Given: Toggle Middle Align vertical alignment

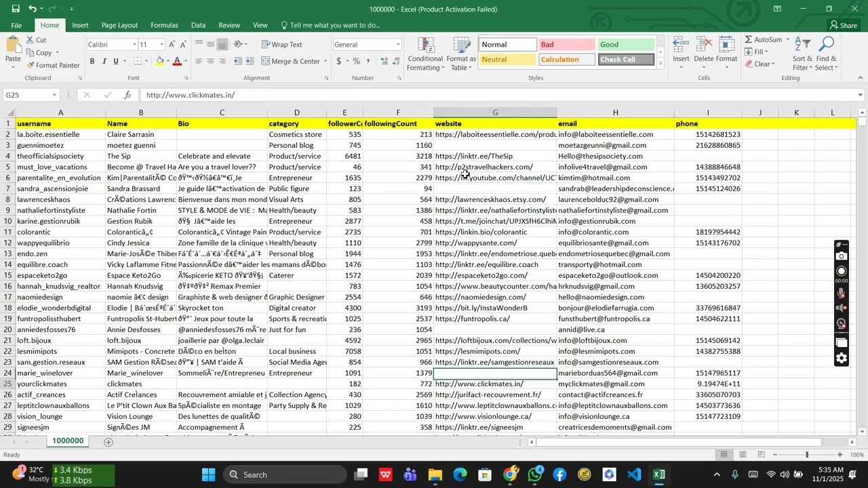Looking at the screenshot, I should pyautogui.click(x=211, y=45).
